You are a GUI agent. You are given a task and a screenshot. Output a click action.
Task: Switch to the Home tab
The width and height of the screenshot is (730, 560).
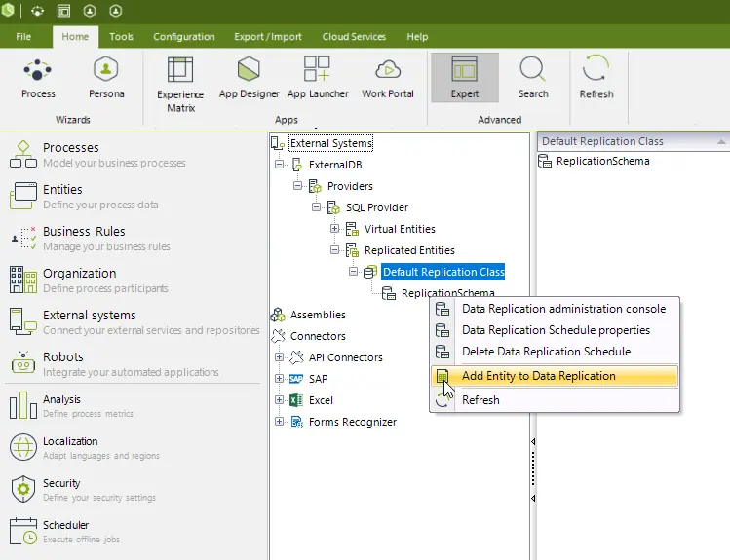[75, 37]
